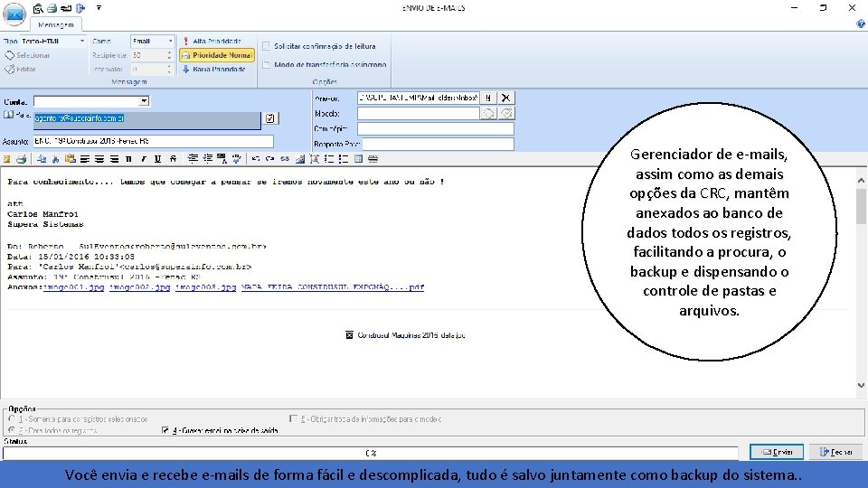Image resolution: width=868 pixels, height=488 pixels.
Task: Insert an image via picture icon
Action: 299,159
